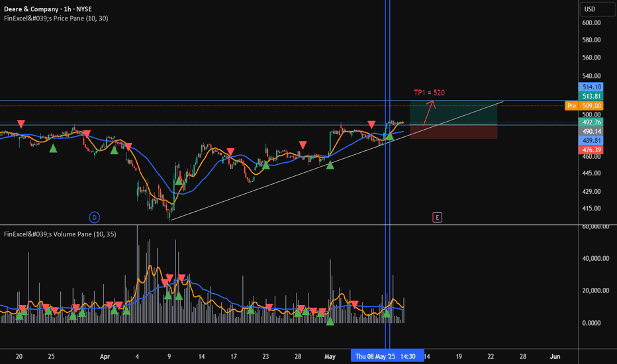Click the 20,000.00 volume axis value
This screenshot has height=364, width=617.
[x=595, y=291]
